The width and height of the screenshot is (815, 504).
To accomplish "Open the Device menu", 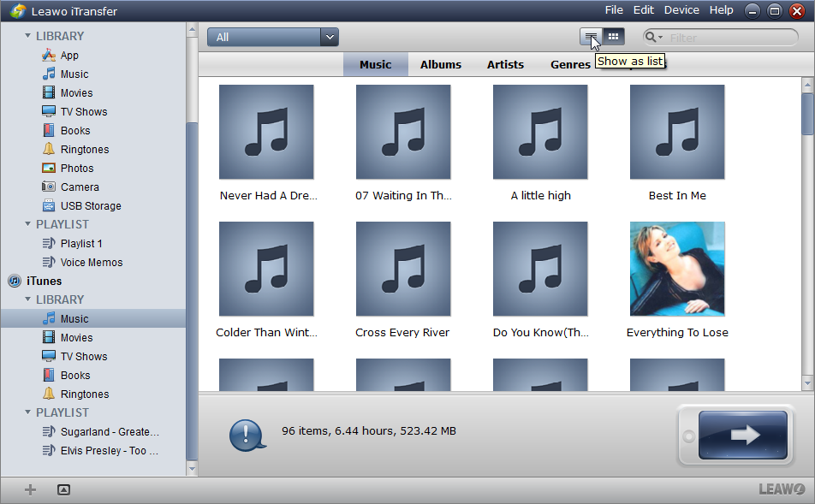I will (x=681, y=10).
